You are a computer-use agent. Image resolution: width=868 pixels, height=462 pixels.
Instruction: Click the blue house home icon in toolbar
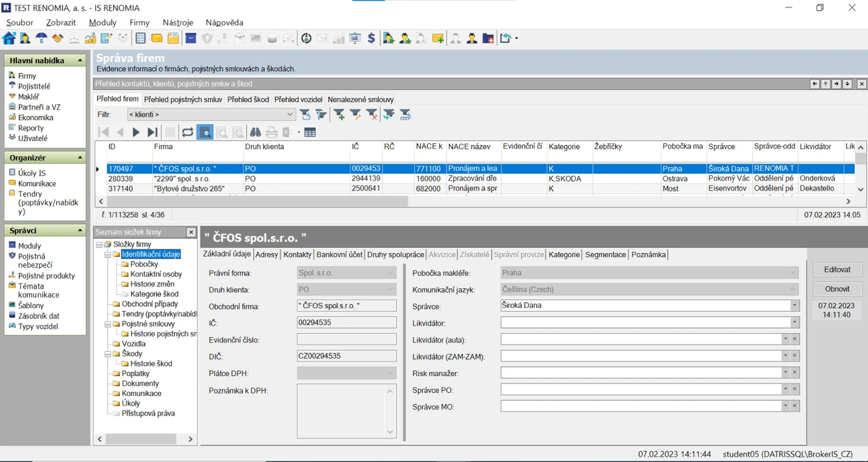[x=8, y=39]
